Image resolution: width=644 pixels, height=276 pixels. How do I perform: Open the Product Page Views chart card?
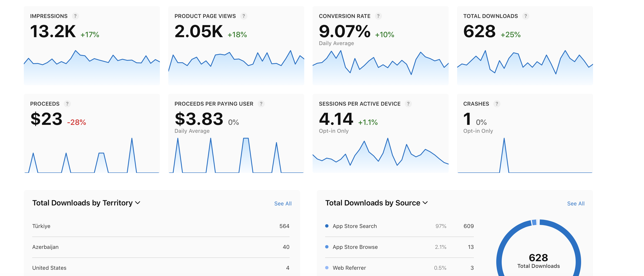(236, 46)
